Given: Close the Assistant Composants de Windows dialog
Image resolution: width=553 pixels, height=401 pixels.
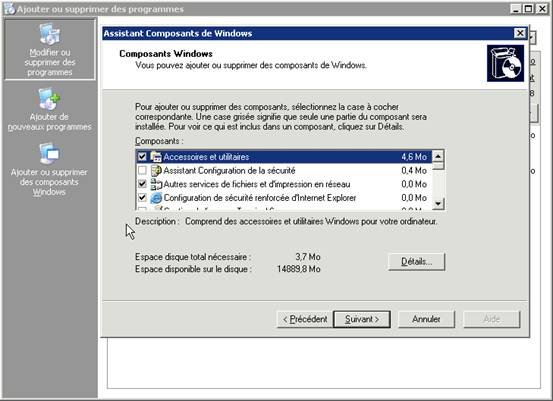Looking at the screenshot, I should pos(520,33).
